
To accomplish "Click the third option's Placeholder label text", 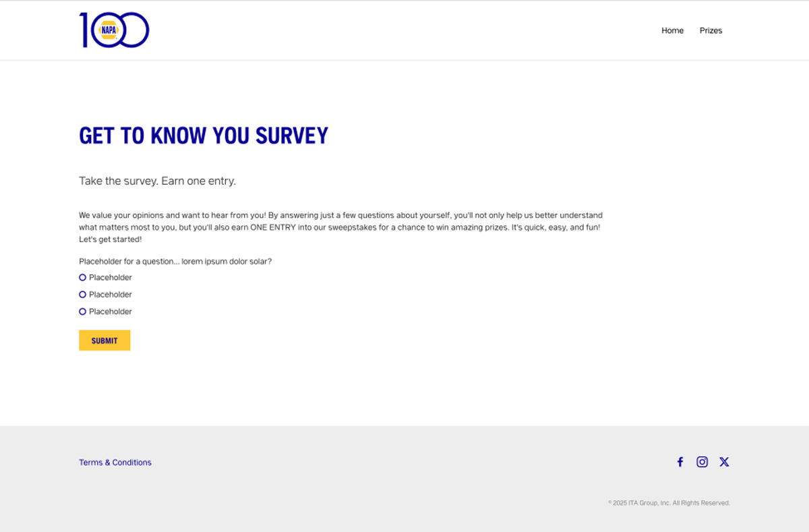I will pos(111,312).
